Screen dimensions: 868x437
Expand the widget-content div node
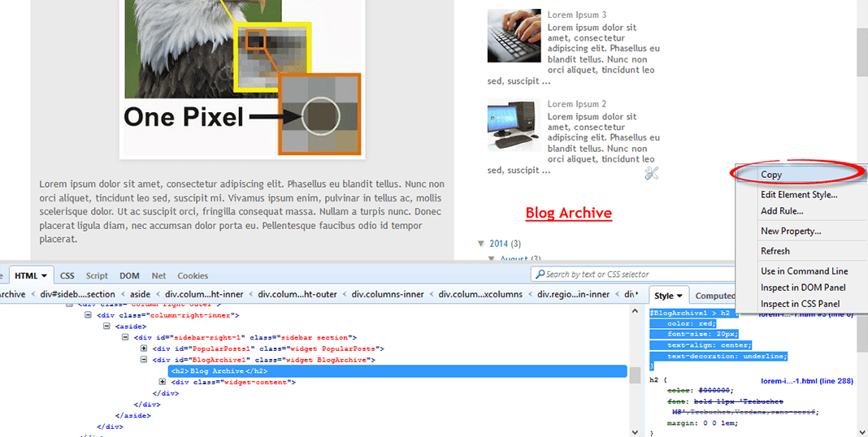(163, 382)
